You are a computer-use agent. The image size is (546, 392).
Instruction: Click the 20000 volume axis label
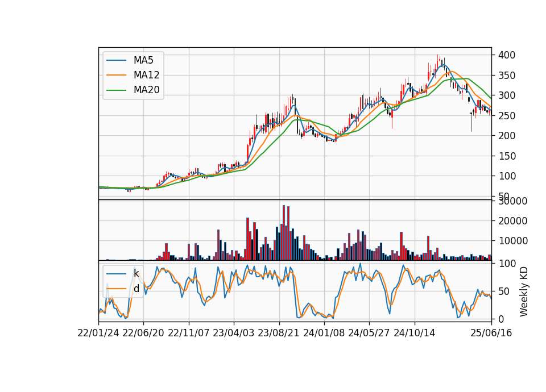pyautogui.click(x=512, y=221)
